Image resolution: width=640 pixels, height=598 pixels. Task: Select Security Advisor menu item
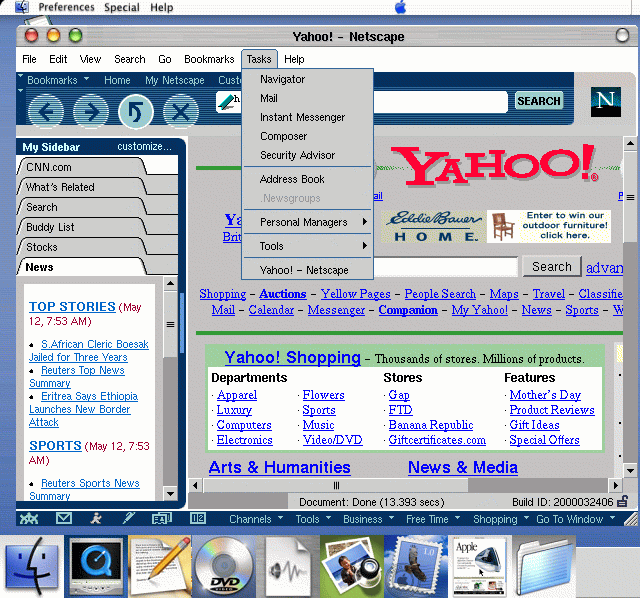point(307,155)
